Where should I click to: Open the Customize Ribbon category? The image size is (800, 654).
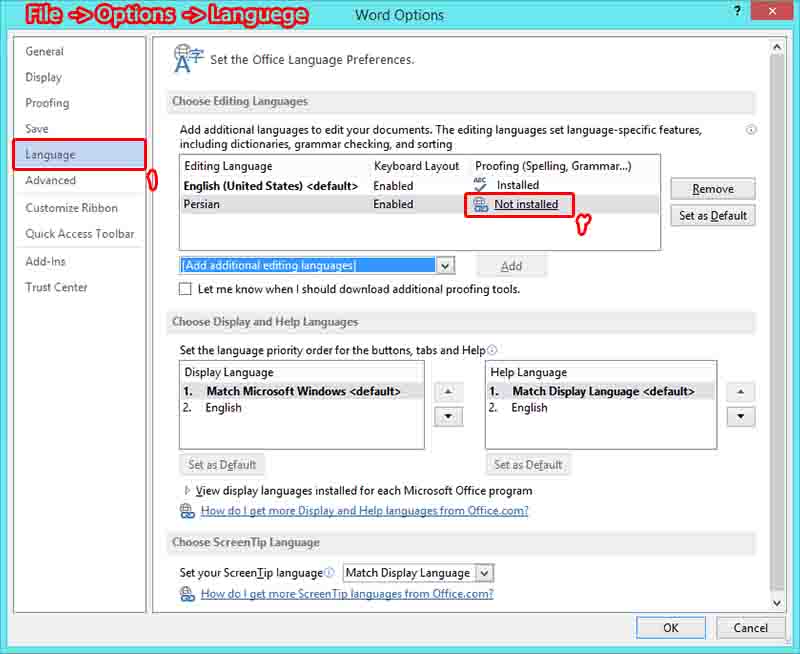click(x=71, y=208)
